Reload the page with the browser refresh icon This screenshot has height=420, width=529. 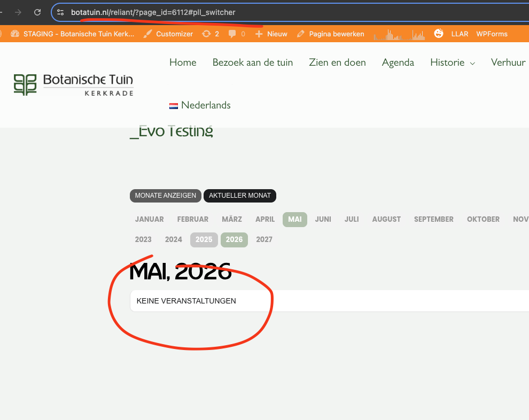point(37,12)
